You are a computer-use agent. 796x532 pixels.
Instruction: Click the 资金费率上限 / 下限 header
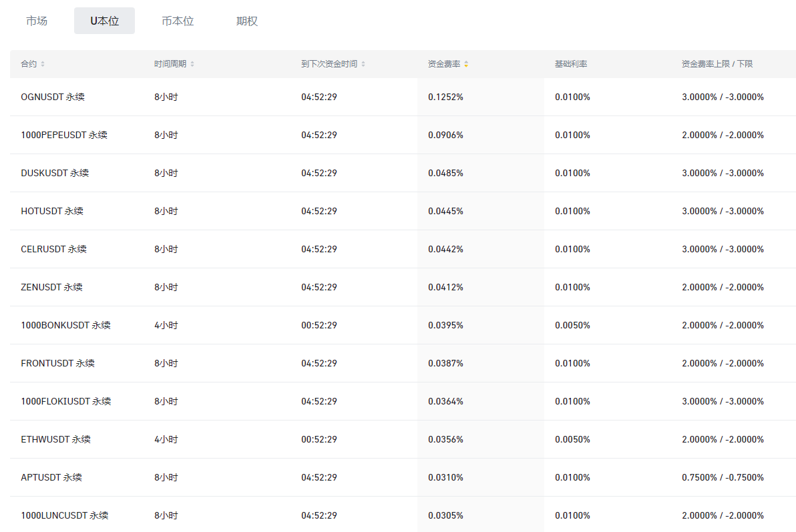tap(717, 64)
